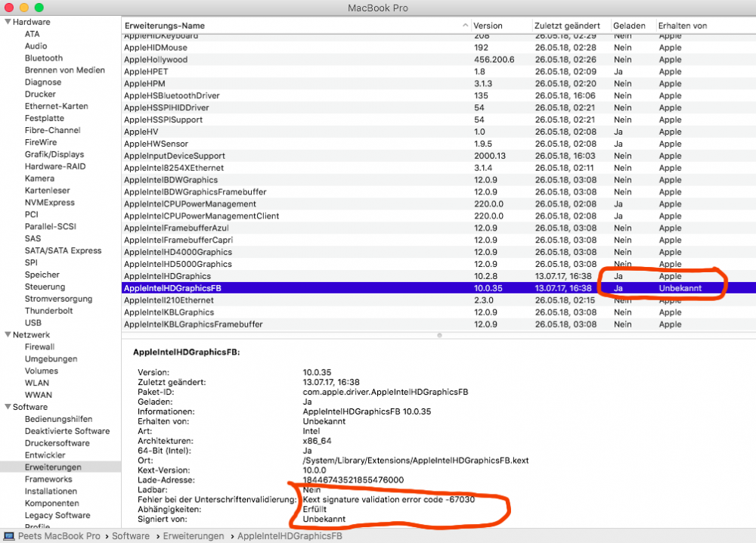Open Brennen von Medien in sidebar

pos(64,70)
